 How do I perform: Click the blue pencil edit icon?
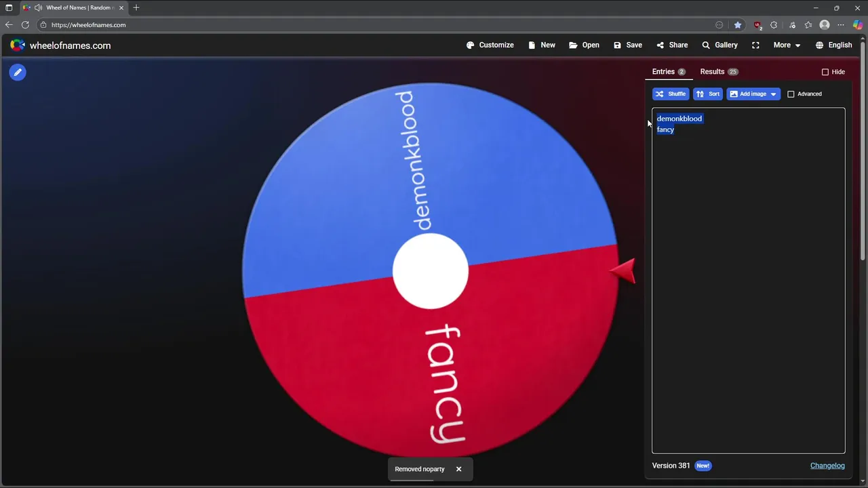18,72
